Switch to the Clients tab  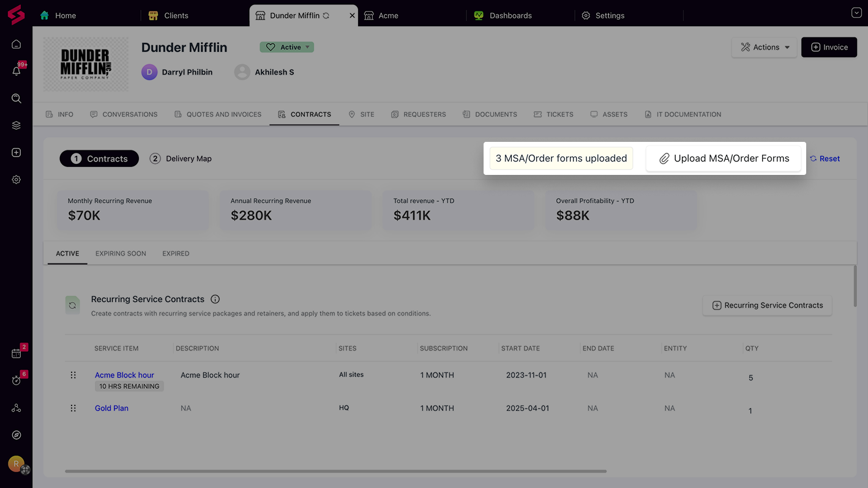tap(169, 15)
